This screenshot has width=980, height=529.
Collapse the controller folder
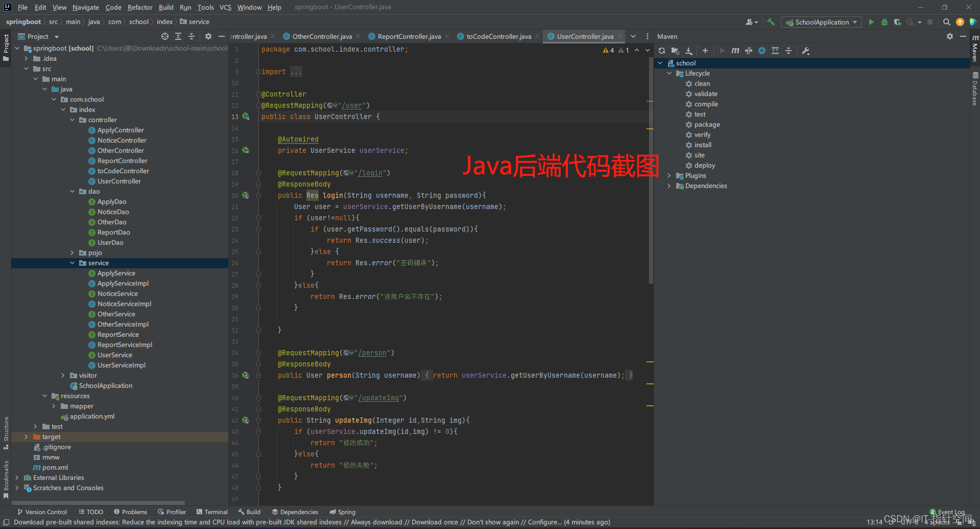click(x=73, y=120)
